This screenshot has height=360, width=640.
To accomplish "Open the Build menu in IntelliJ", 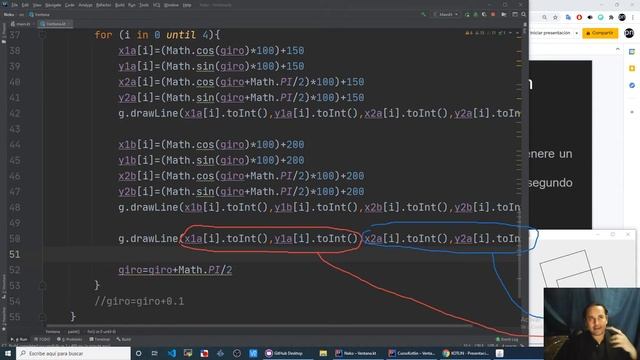I will (x=120, y=5).
